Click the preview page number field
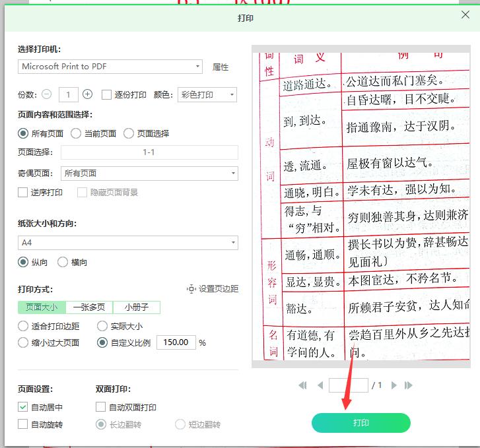Screen dimensions: 480x448 coord(349,385)
